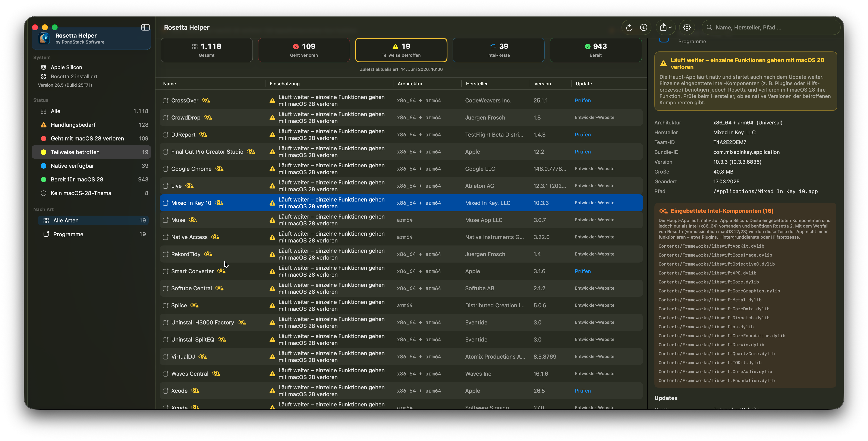Click Prüfen link for DJReport
Screen dimensions: 868x441
583,135
